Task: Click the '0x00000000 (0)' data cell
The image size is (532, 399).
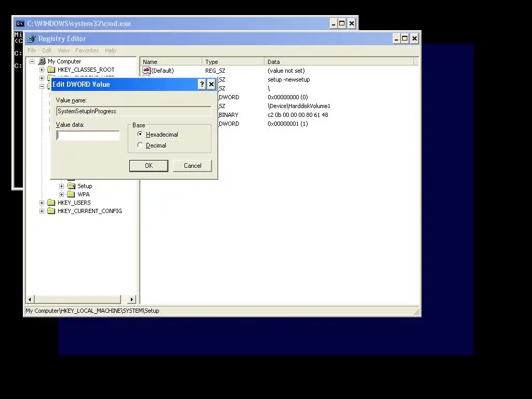Action: (x=288, y=97)
